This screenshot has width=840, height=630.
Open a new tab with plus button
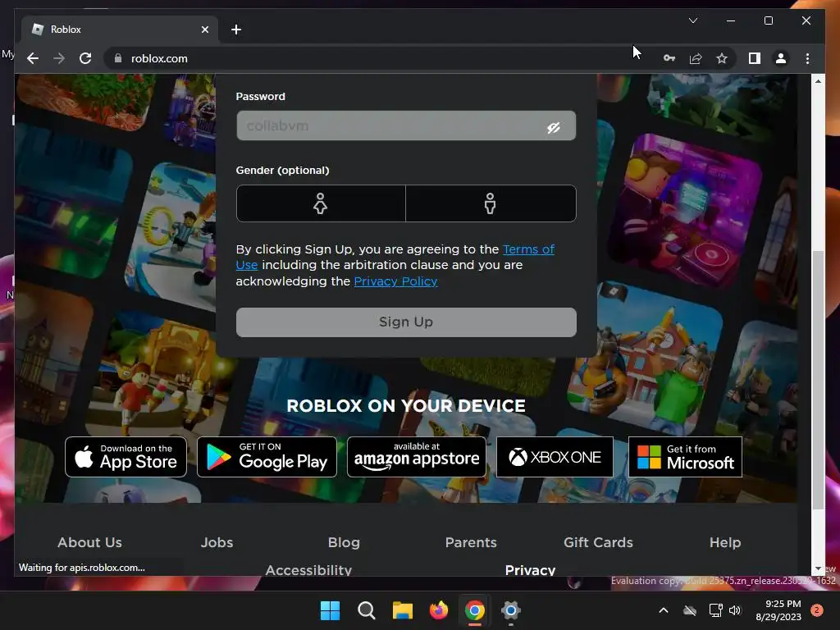point(235,30)
